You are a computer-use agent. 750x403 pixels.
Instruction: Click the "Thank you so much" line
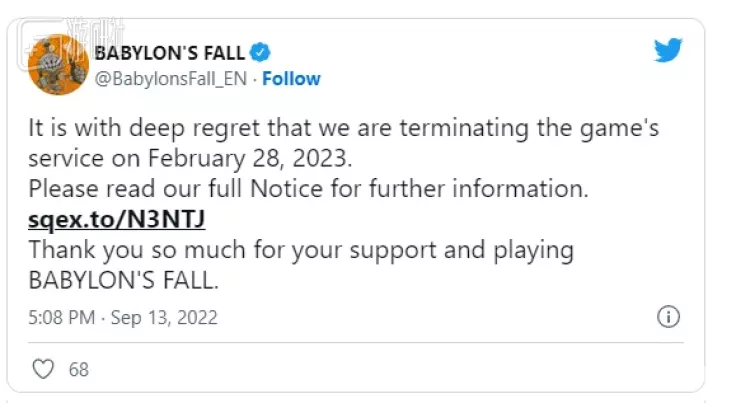pos(301,250)
